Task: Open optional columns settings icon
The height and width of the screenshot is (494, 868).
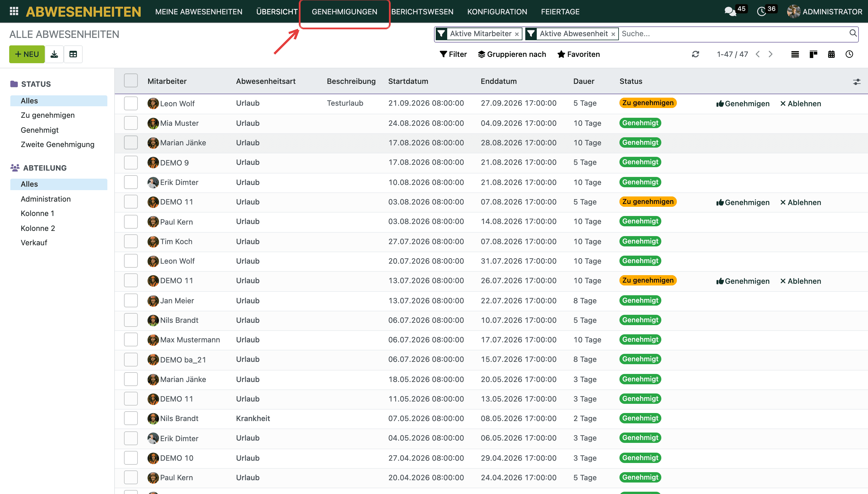Action: click(857, 82)
